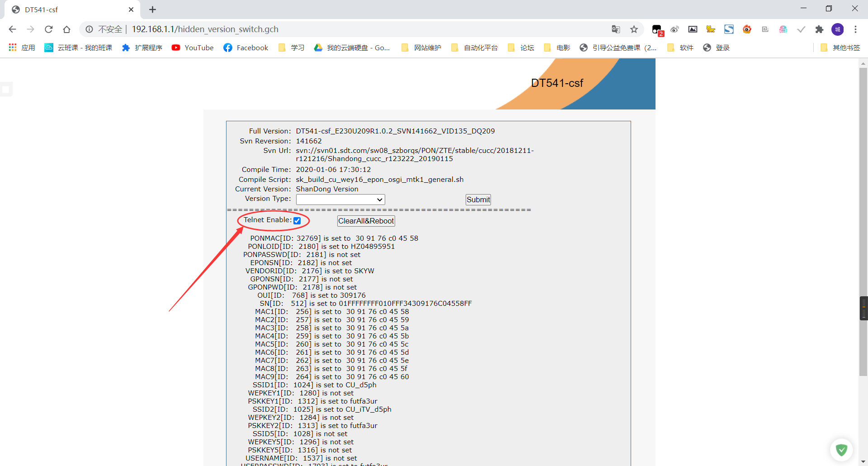Click the ClearAll&Reboot button
868x466 pixels.
tap(366, 221)
